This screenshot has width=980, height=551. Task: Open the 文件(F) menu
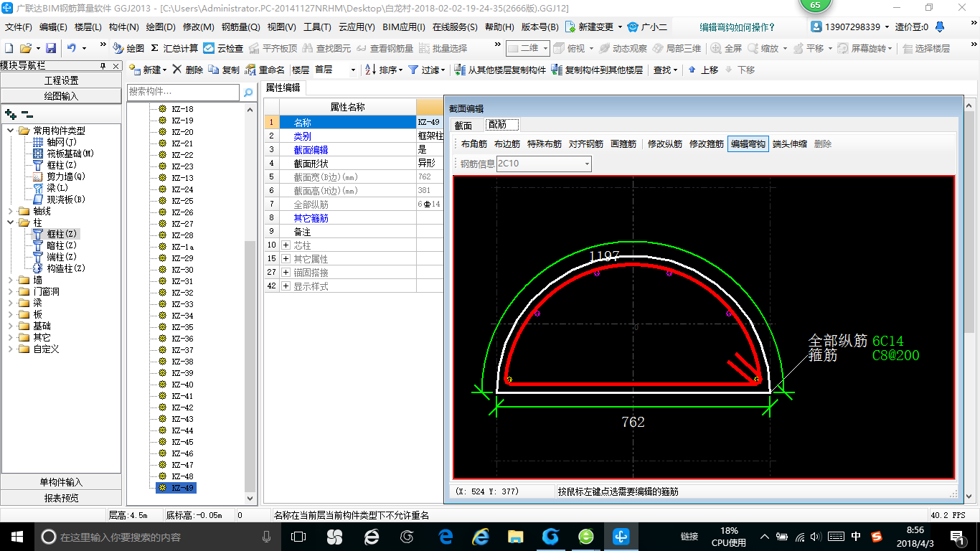(x=19, y=27)
